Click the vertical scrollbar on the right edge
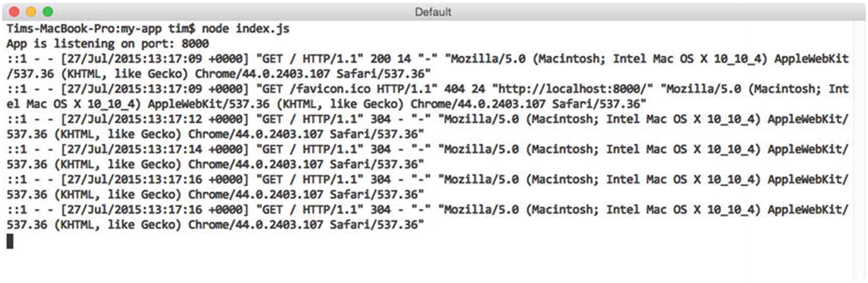This screenshot has height=283, width=868. coord(859,151)
